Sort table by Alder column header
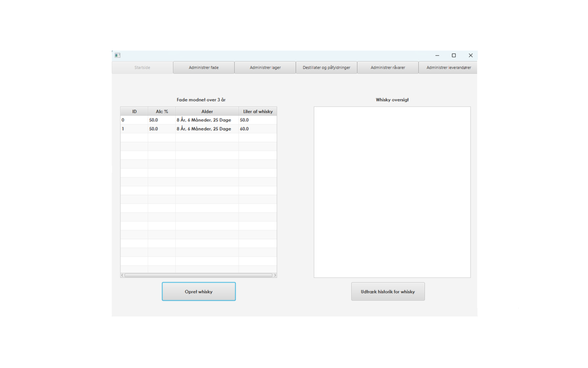 point(207,111)
